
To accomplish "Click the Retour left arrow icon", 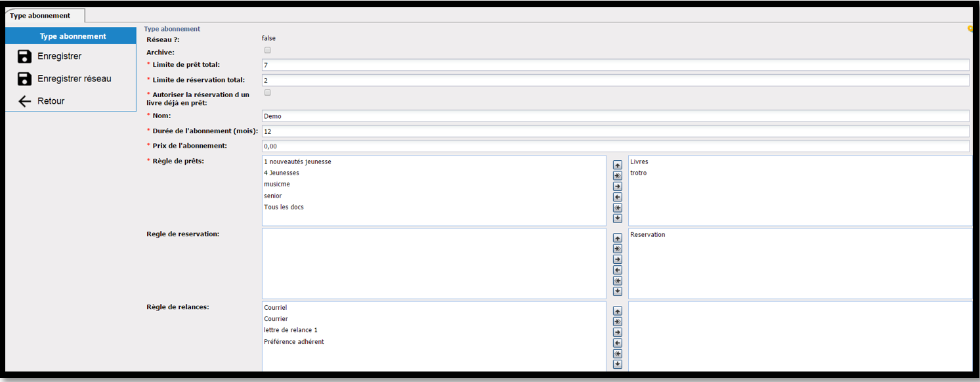I will [25, 101].
